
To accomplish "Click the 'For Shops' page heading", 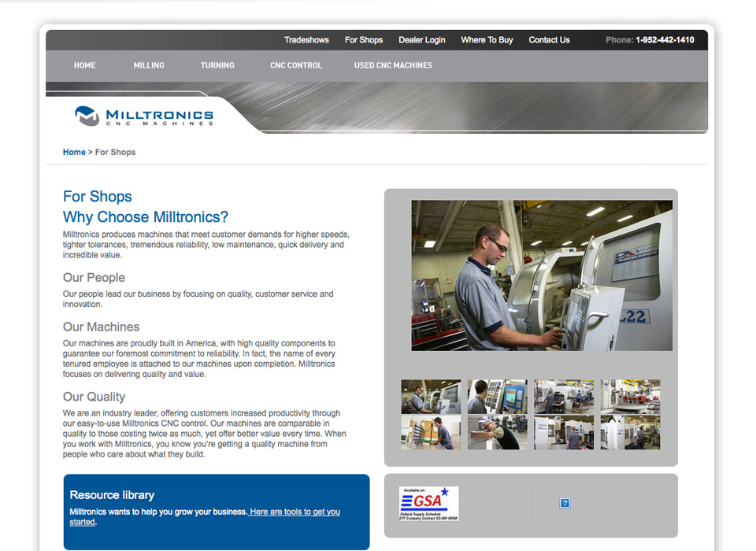I will (98, 197).
